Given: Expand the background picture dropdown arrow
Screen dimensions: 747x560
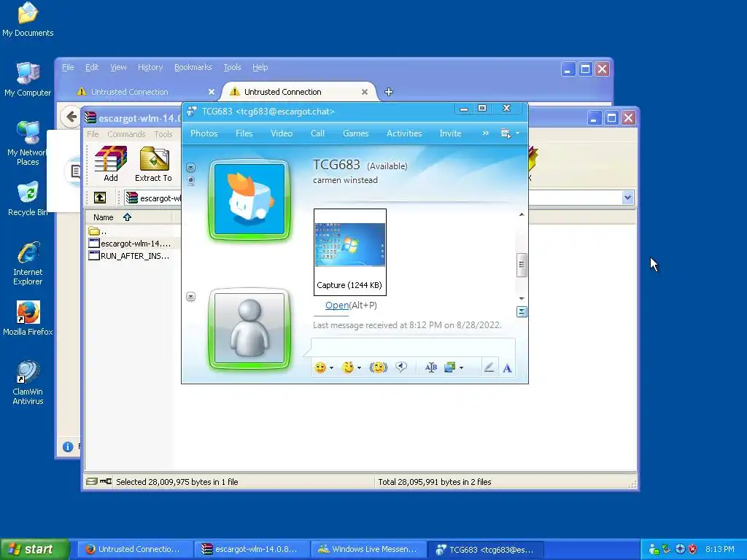Looking at the screenshot, I should point(461,368).
